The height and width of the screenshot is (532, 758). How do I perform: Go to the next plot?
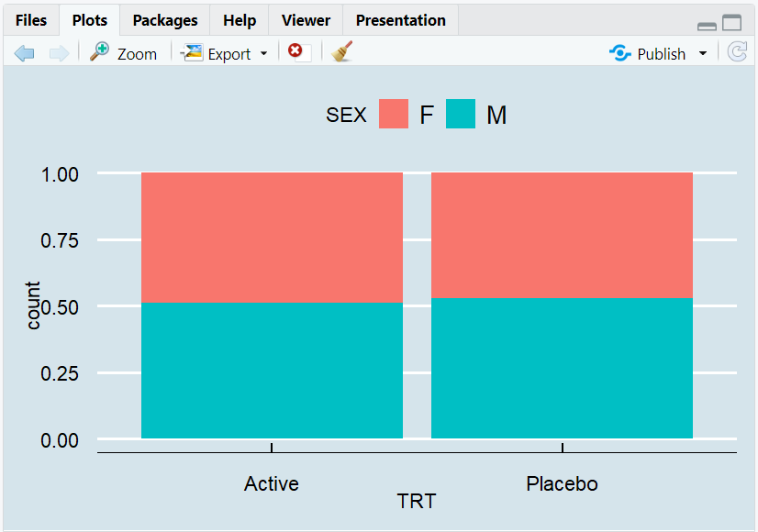(59, 52)
